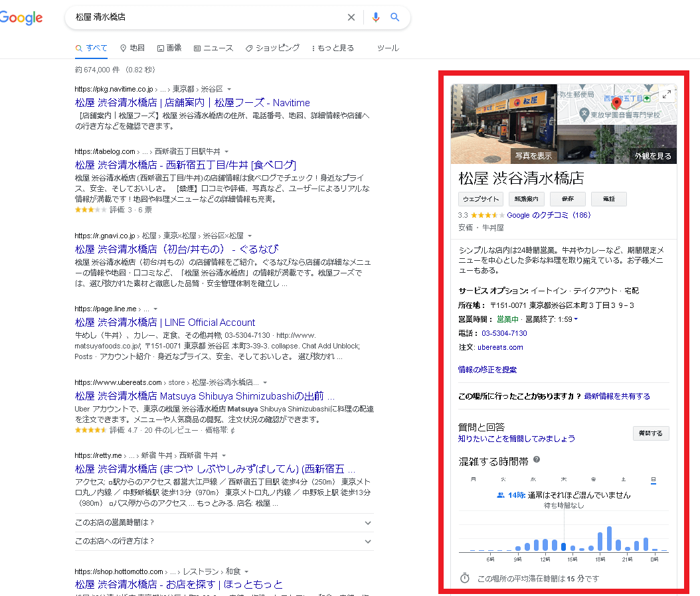The image size is (700, 596).
Task: Click the 保存 button
Action: (567, 199)
